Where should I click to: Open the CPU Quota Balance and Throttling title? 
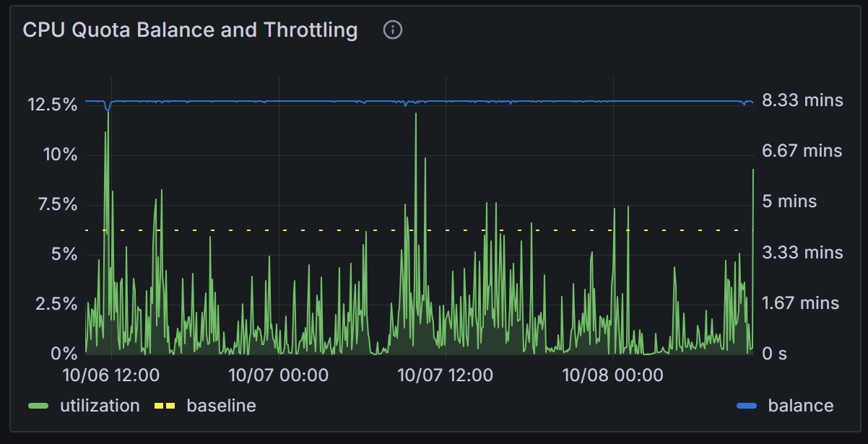pyautogui.click(x=190, y=30)
